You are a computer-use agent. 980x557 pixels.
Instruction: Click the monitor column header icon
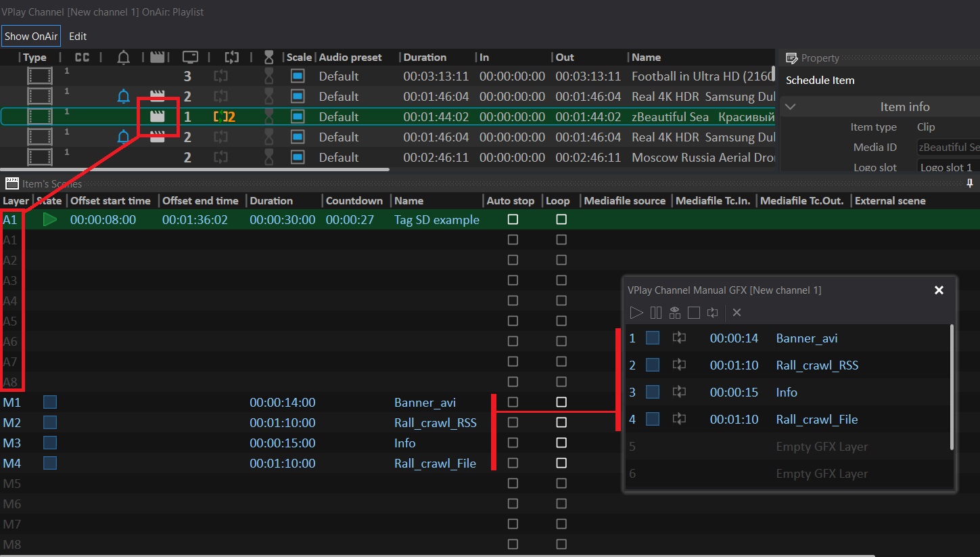tap(191, 58)
